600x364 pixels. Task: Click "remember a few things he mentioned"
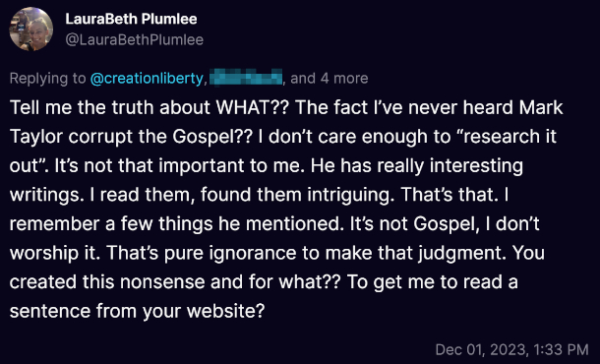pyautogui.click(x=175, y=224)
